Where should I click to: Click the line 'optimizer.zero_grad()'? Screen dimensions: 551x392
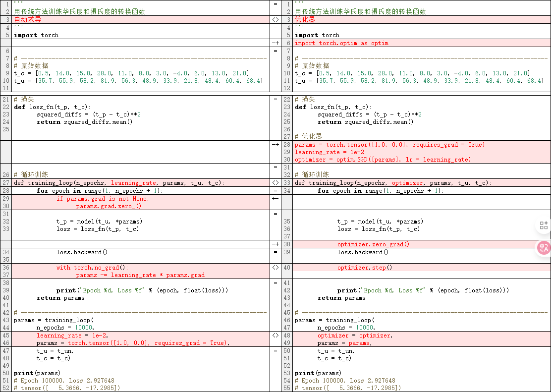point(373,244)
